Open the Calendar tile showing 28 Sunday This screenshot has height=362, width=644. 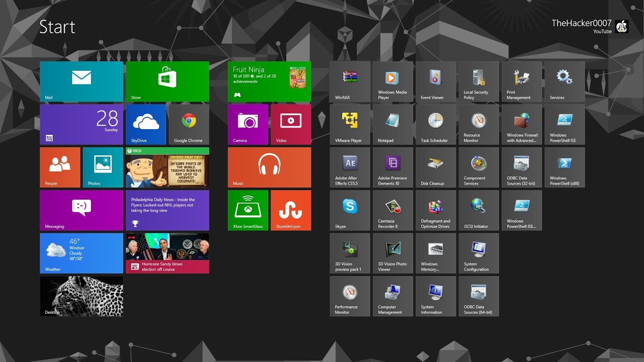coord(82,125)
